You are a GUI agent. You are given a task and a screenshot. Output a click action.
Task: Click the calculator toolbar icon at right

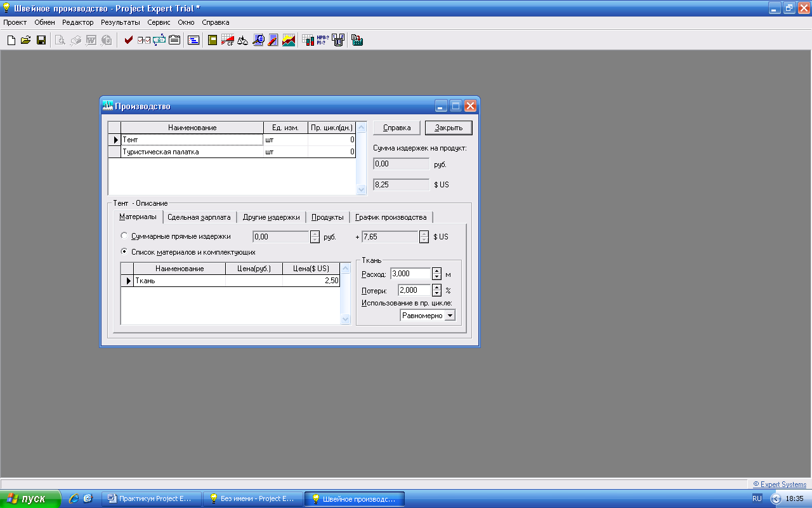[357, 40]
